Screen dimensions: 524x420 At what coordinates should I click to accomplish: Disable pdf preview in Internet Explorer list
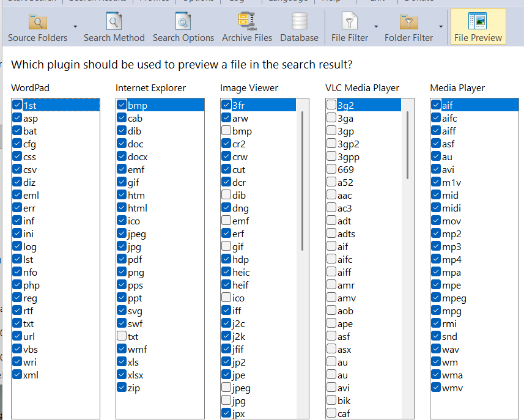[122, 259]
